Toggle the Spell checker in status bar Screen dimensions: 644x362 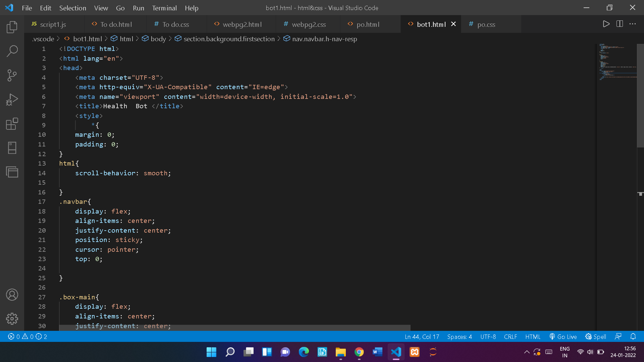coord(595,337)
